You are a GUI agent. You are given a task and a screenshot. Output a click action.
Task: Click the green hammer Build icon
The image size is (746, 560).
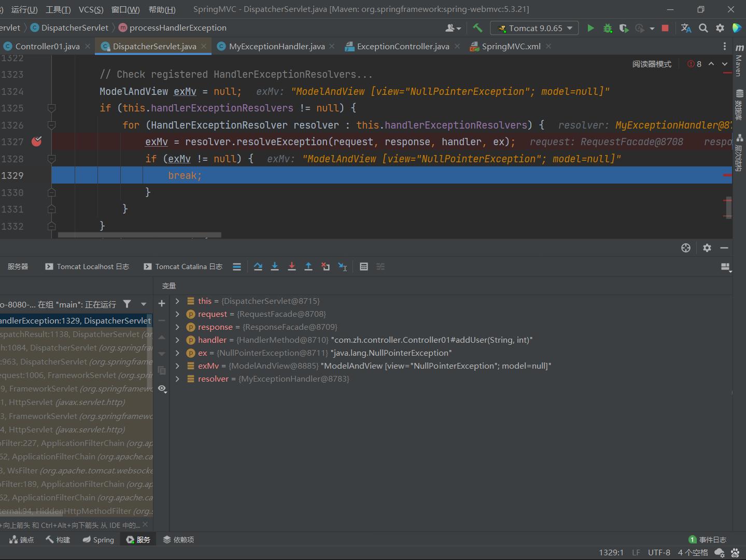click(477, 28)
